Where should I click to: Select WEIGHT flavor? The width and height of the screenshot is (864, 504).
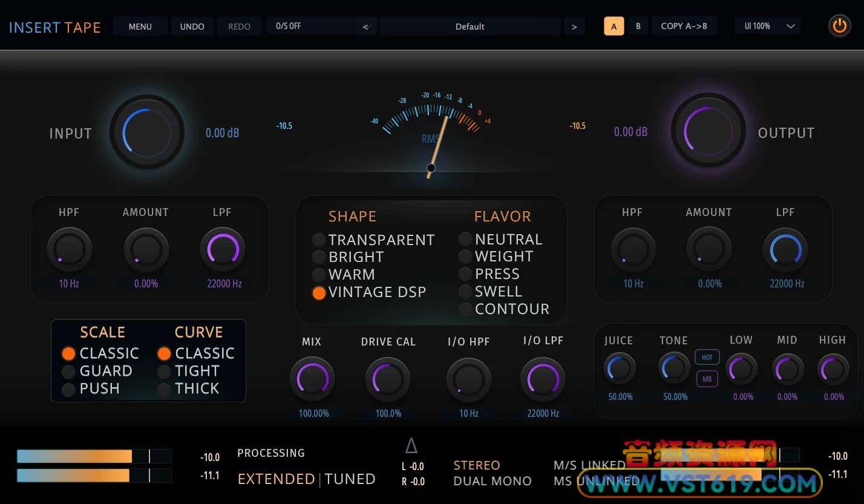[x=496, y=257]
